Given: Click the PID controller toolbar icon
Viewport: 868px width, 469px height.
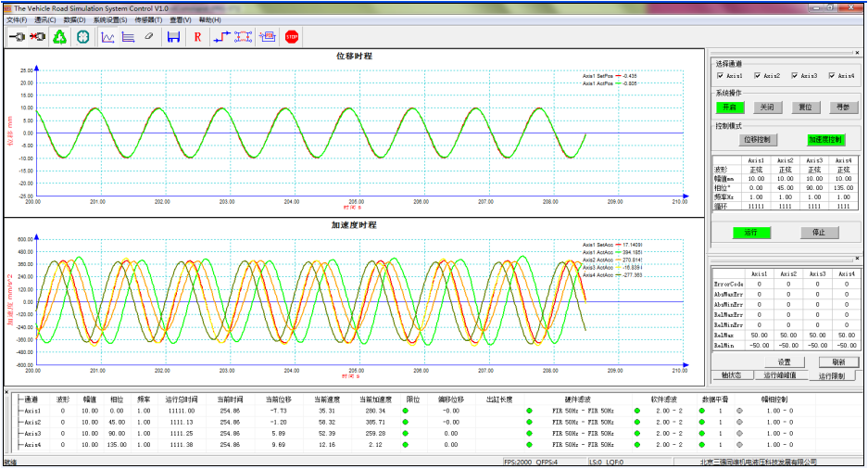Looking at the screenshot, I should [x=268, y=37].
